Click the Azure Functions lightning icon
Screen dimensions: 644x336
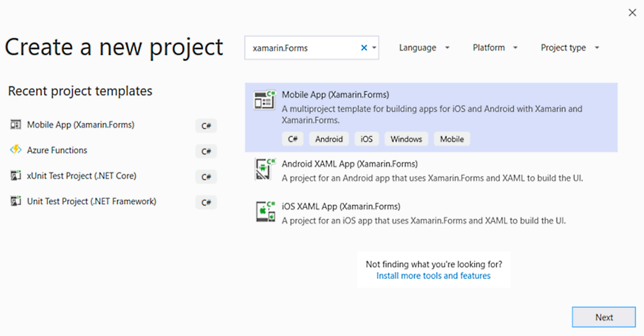tap(15, 150)
